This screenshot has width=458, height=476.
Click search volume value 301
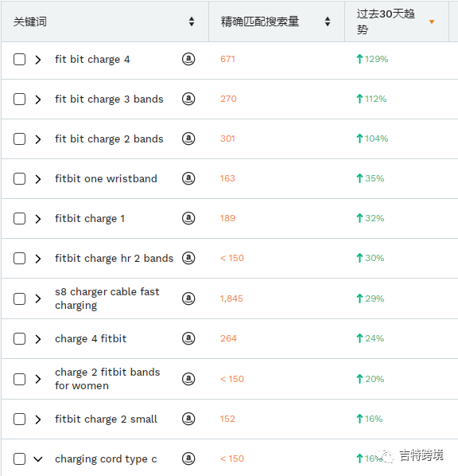[x=227, y=139]
